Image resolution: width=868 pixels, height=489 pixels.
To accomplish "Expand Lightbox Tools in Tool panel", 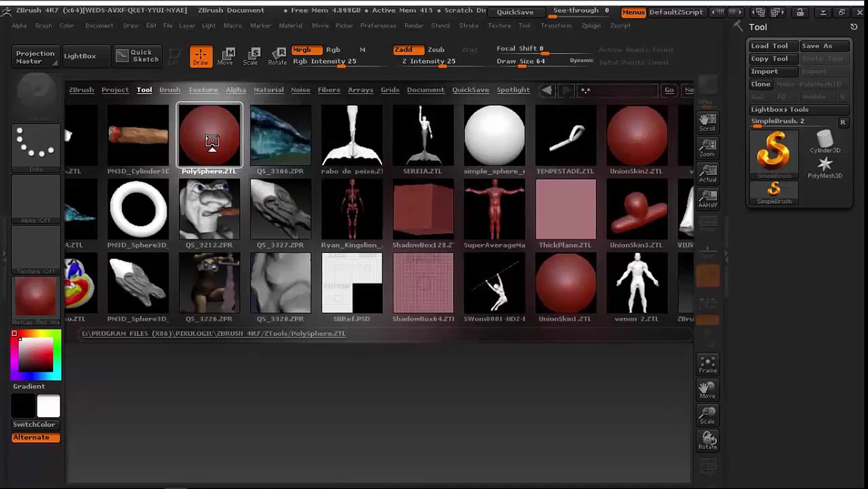I will click(799, 109).
